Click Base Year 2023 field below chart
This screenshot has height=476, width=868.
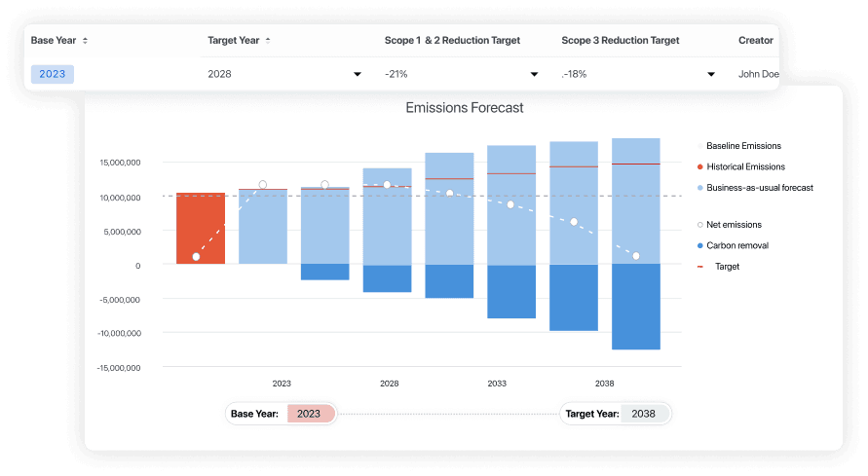click(x=310, y=414)
